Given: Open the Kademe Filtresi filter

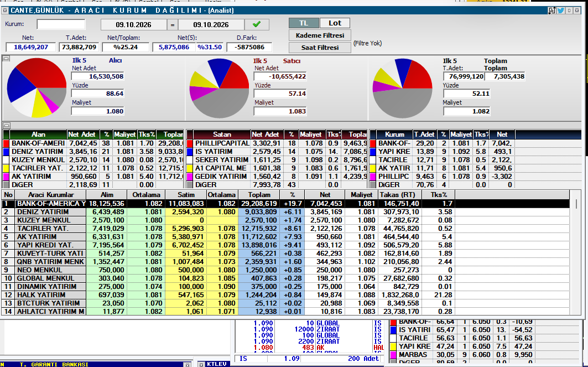Looking at the screenshot, I should [320, 35].
